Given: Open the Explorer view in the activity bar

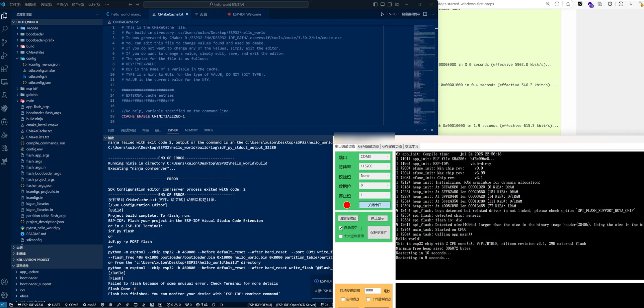Looking at the screenshot, I should click(4, 16).
